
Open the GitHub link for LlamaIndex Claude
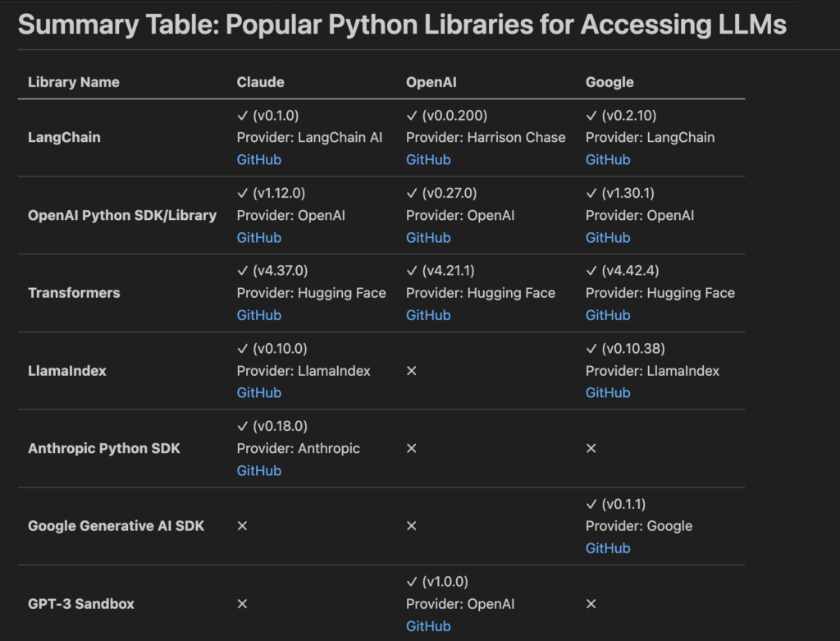(x=258, y=393)
